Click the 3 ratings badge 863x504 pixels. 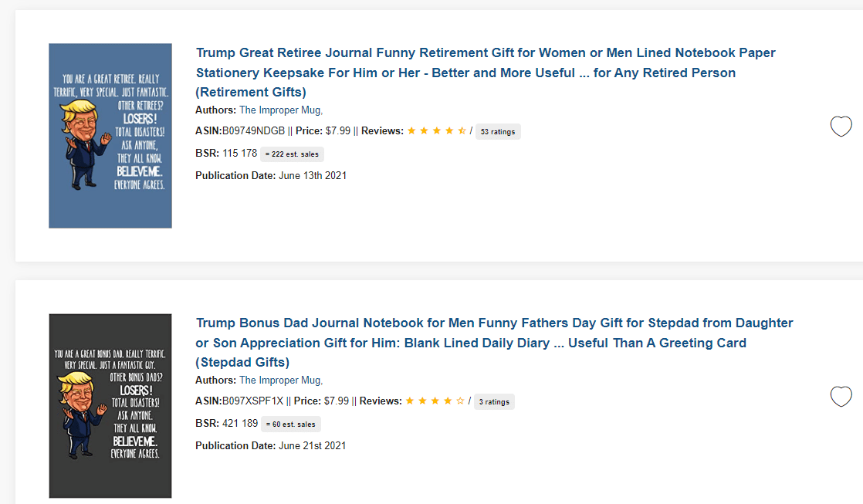[494, 401]
